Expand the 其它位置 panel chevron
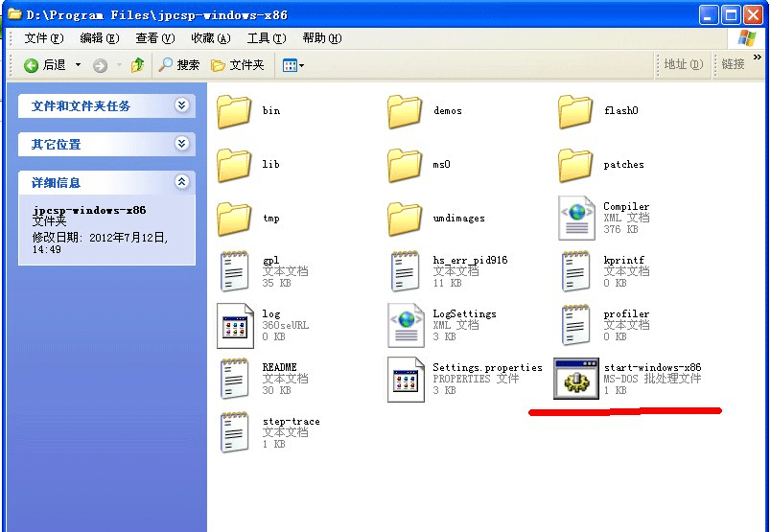Screen dimensions: 771x532 pyautogui.click(x=182, y=143)
